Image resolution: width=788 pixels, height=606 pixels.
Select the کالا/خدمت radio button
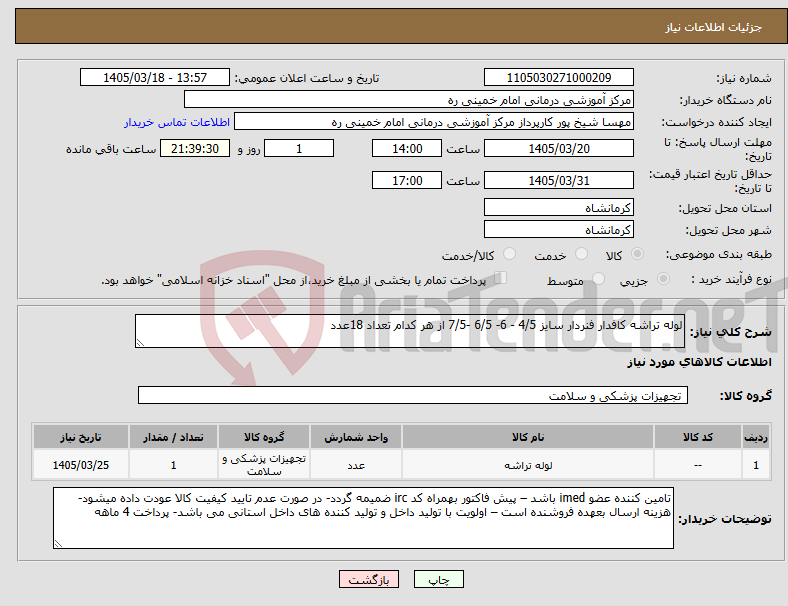(x=510, y=254)
